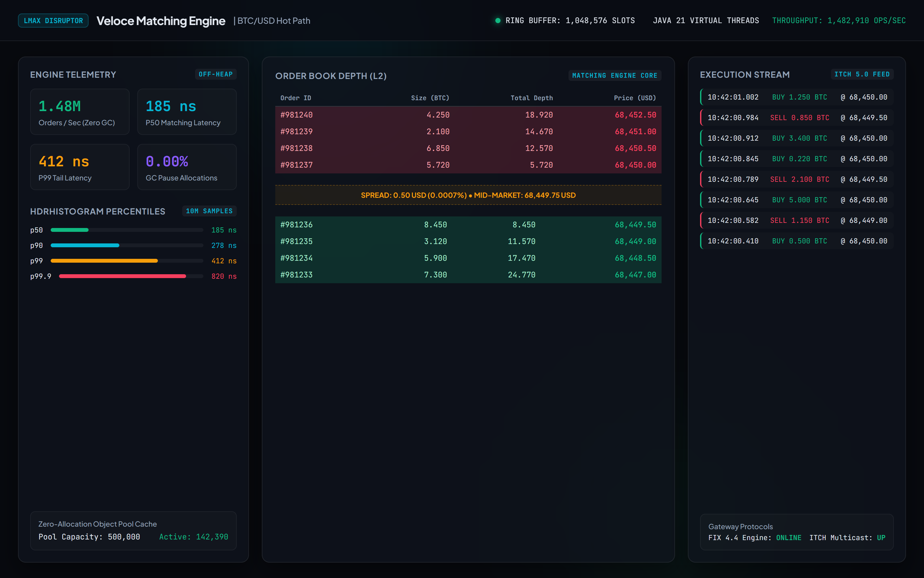The width and height of the screenshot is (924, 578).
Task: Select ask order row #981239
Action: (468, 132)
